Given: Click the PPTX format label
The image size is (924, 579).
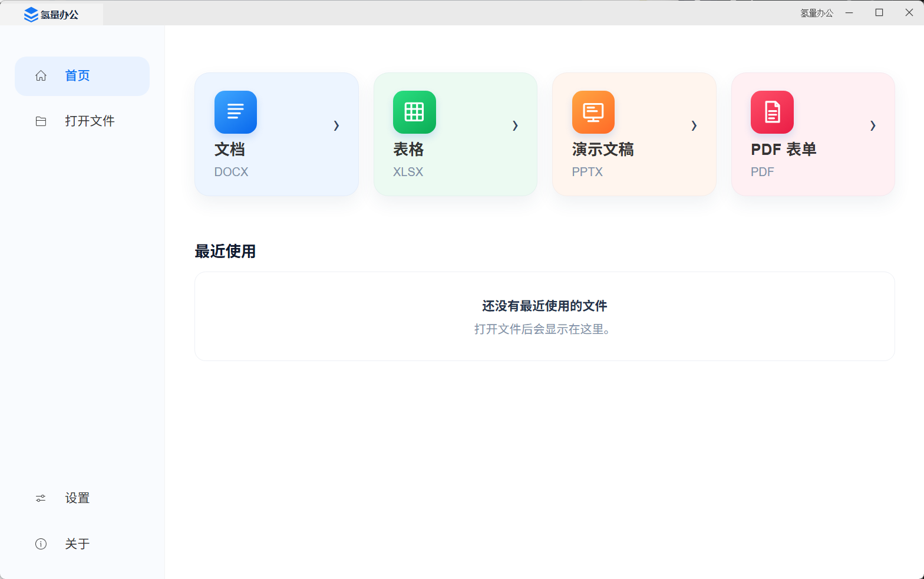Looking at the screenshot, I should click(588, 172).
